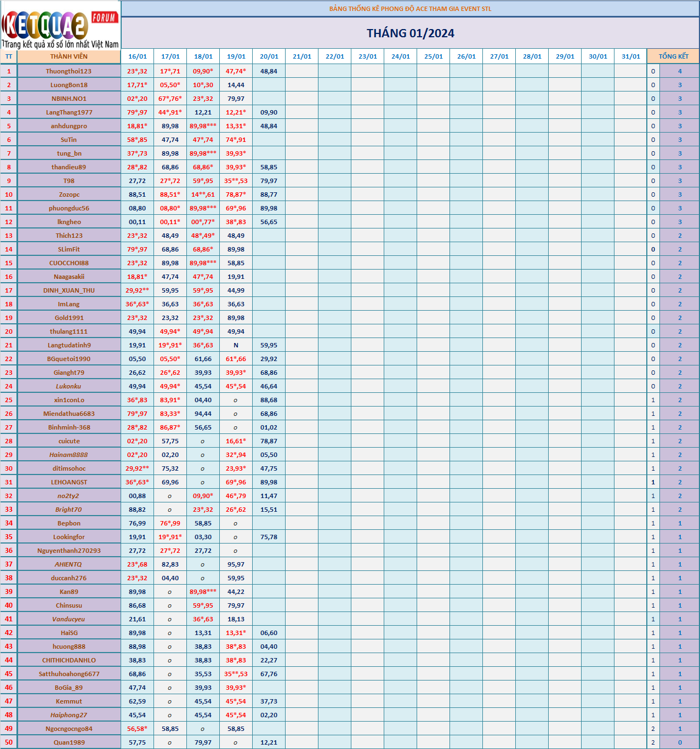
Task: Select member name xin1conLo
Action: 69,400
